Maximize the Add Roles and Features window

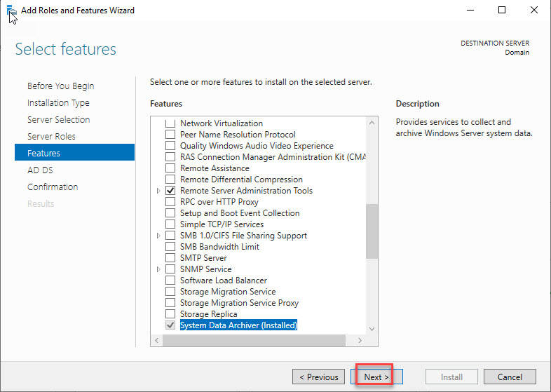502,11
